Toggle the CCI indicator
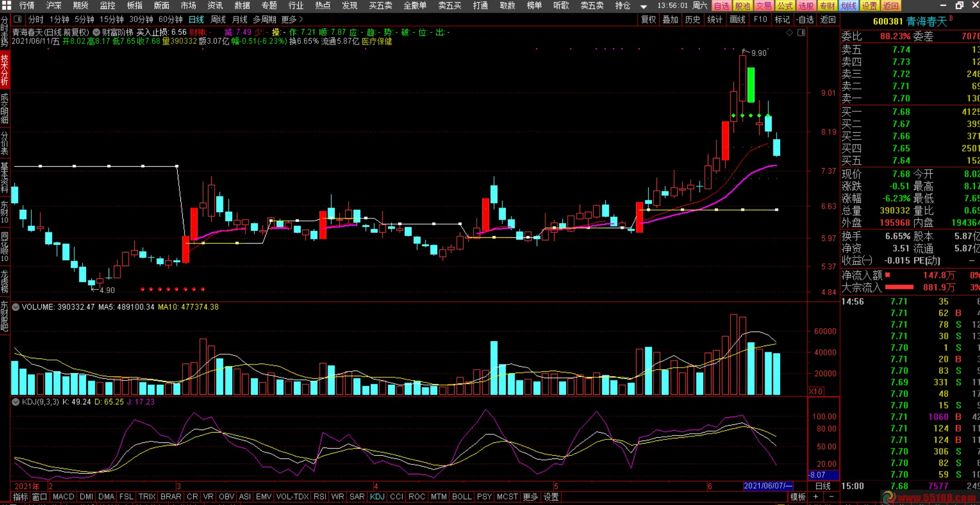 tap(397, 497)
